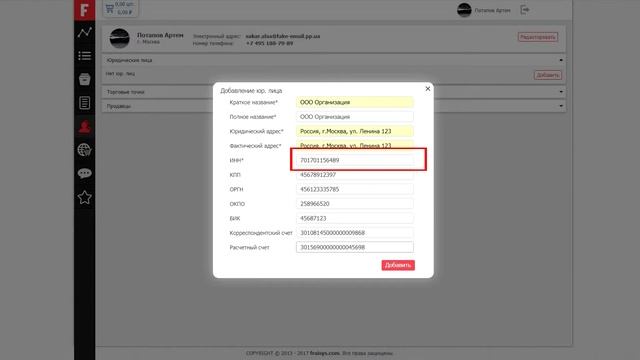Open the chat bubble icon in sidebar

click(x=84, y=173)
